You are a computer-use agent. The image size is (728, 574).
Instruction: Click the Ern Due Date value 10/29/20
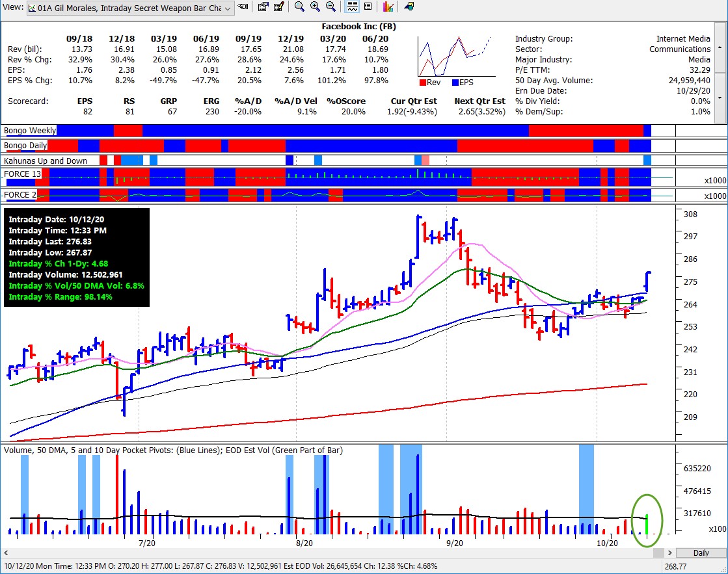pos(693,90)
